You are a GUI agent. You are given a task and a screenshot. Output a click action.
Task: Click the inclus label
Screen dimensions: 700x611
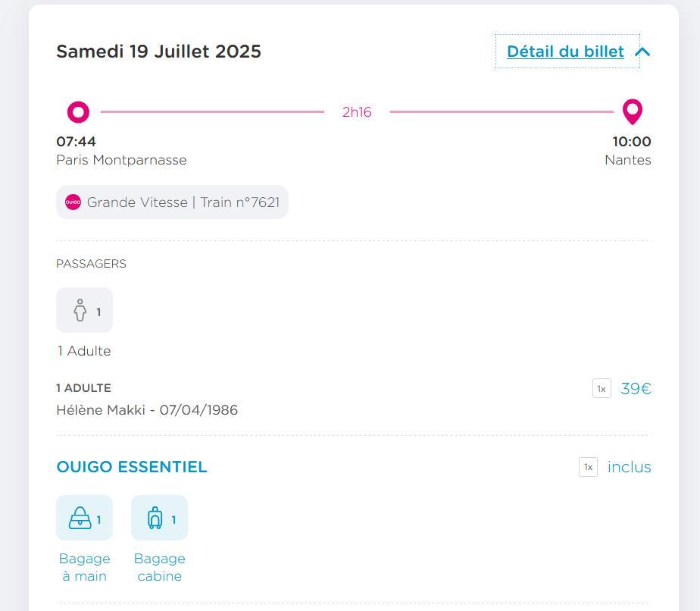point(629,467)
